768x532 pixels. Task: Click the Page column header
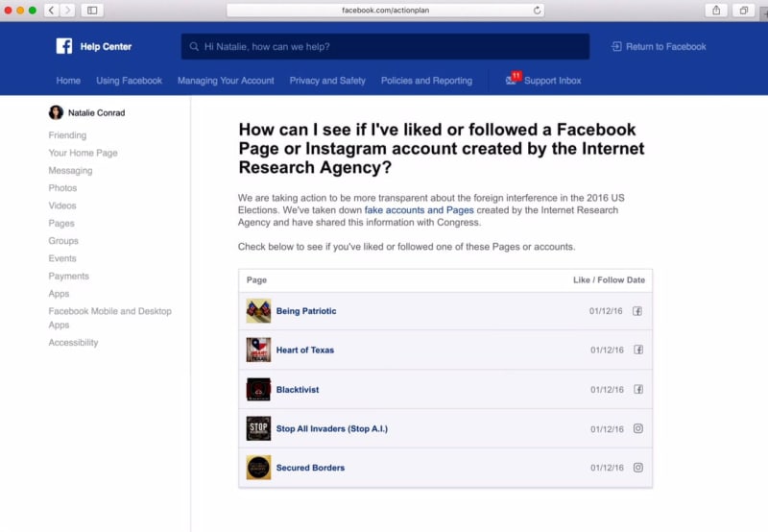(256, 280)
